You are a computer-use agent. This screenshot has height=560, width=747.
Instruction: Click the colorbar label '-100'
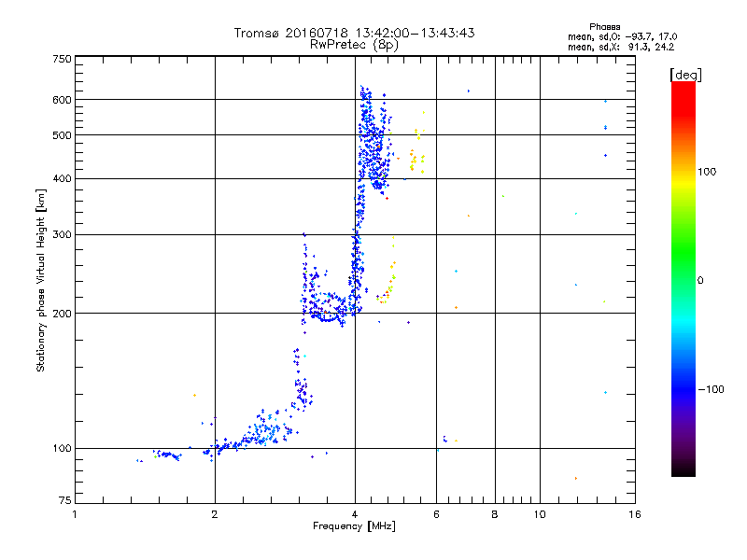click(x=711, y=389)
